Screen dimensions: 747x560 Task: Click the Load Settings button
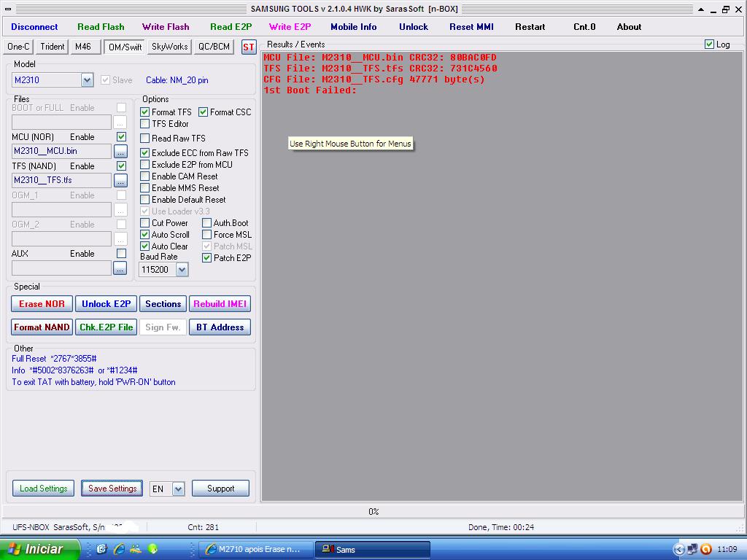click(43, 489)
